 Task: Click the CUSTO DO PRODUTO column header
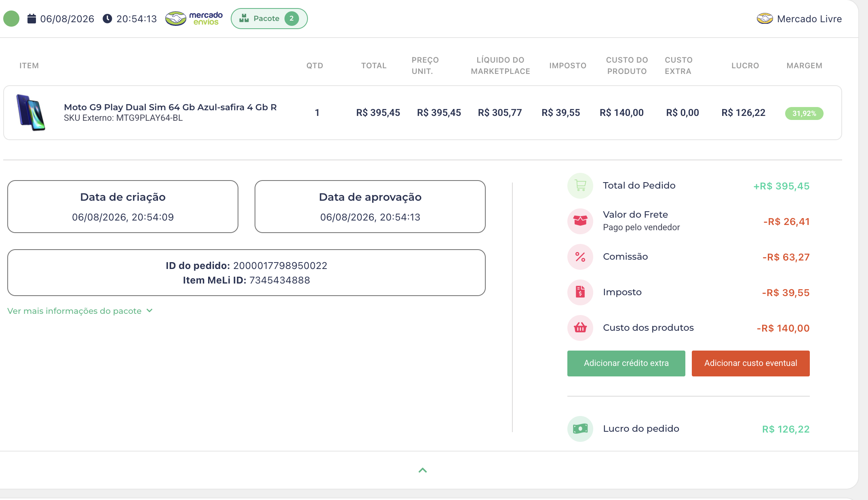(x=627, y=65)
